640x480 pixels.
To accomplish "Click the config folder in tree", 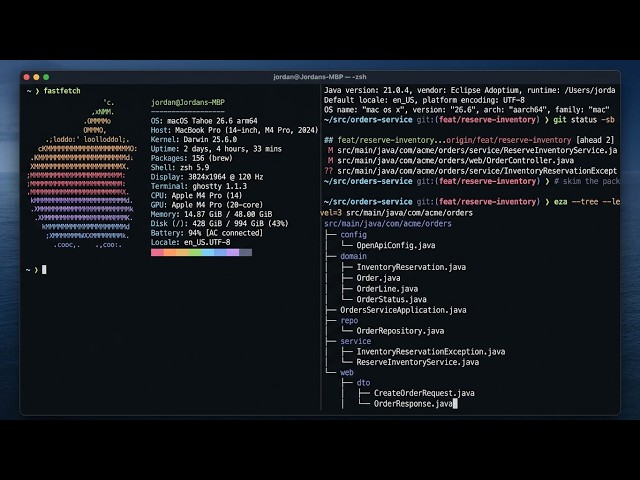I will pyautogui.click(x=353, y=235).
